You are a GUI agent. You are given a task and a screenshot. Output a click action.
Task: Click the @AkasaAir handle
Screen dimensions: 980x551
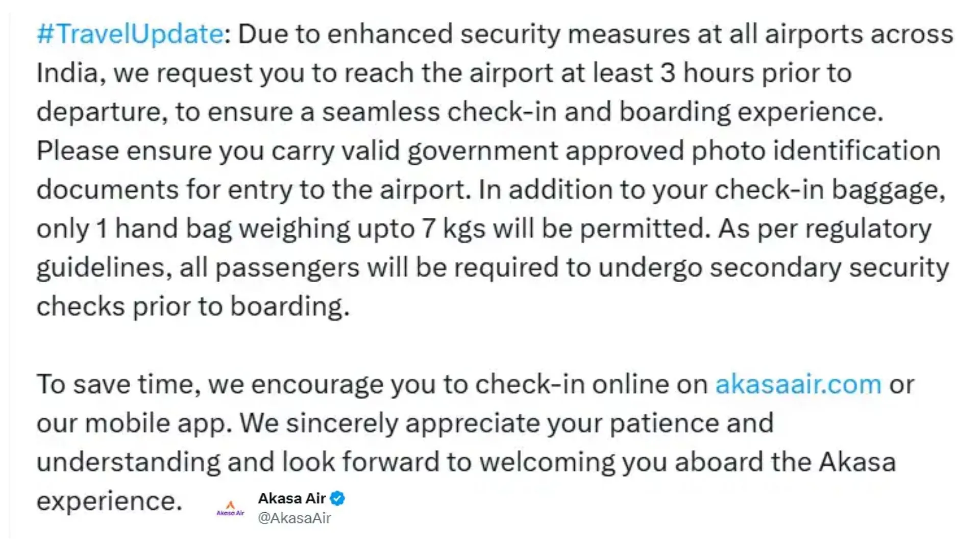(x=295, y=518)
